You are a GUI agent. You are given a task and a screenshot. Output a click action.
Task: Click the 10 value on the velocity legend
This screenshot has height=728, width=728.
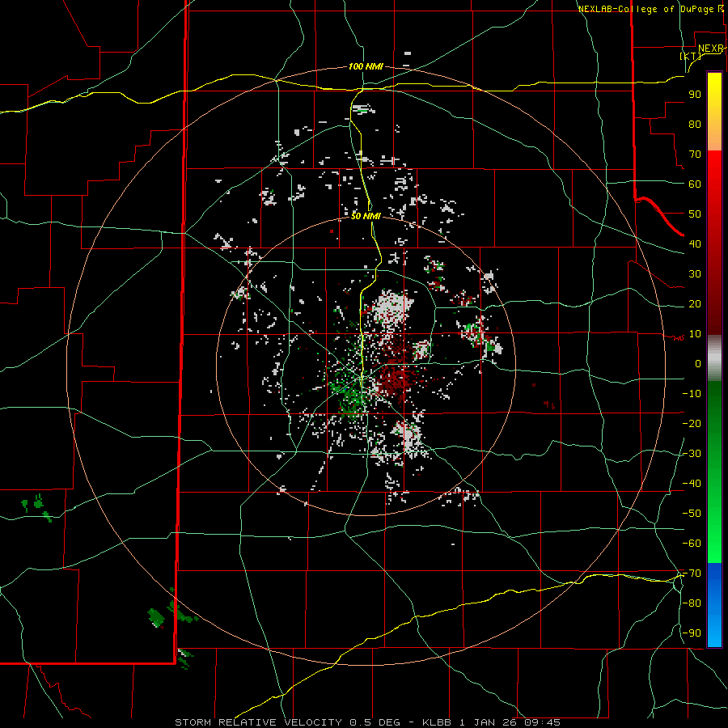[695, 334]
